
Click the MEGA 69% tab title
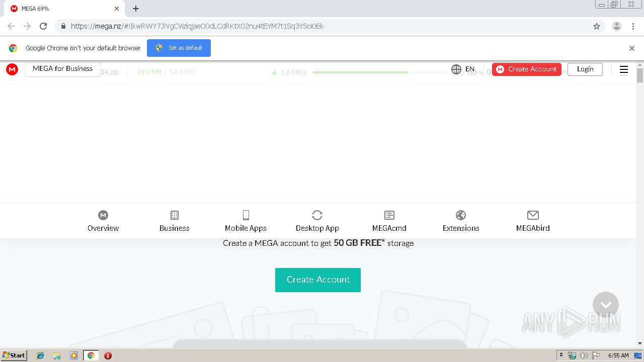35,9
